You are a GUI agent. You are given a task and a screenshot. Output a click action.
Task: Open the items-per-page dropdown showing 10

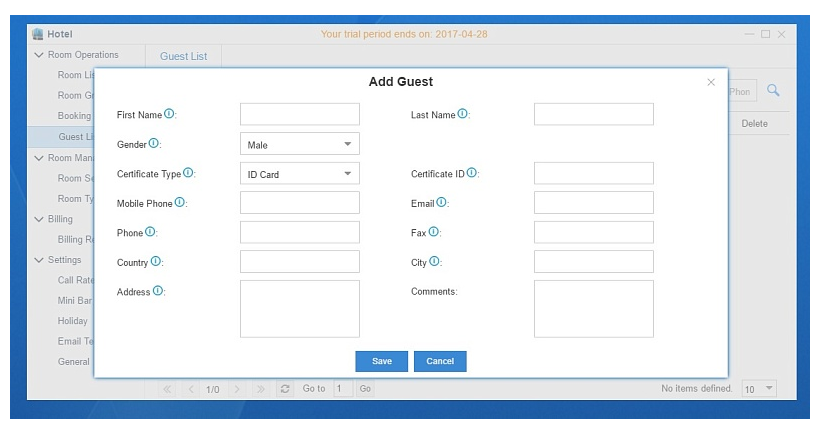coord(759,389)
